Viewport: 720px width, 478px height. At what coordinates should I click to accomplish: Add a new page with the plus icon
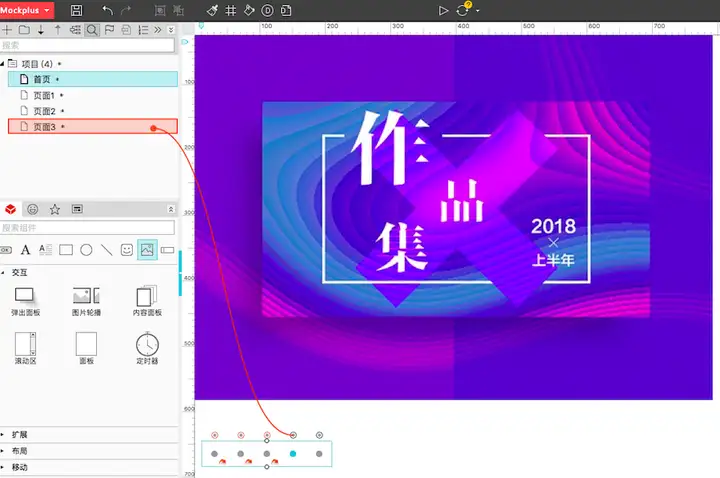pyautogui.click(x=7, y=30)
